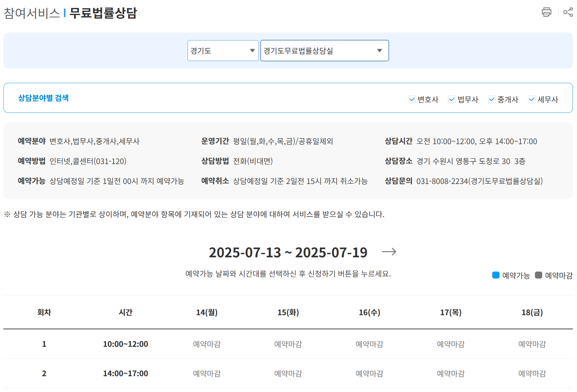Click the 인터넷,콜센터(031-120) reservation method text
Viewport: 577px width, 392px height.
coord(88,161)
